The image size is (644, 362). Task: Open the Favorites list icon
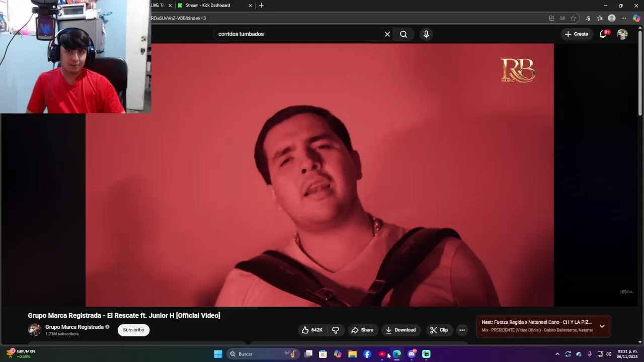(600, 18)
